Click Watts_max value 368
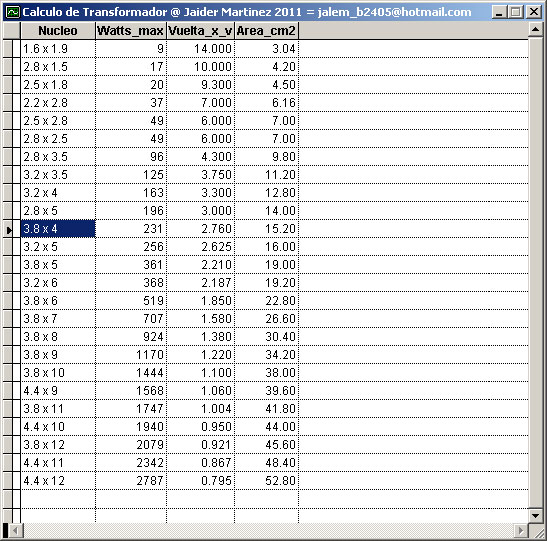This screenshot has width=547, height=541. coord(131,283)
